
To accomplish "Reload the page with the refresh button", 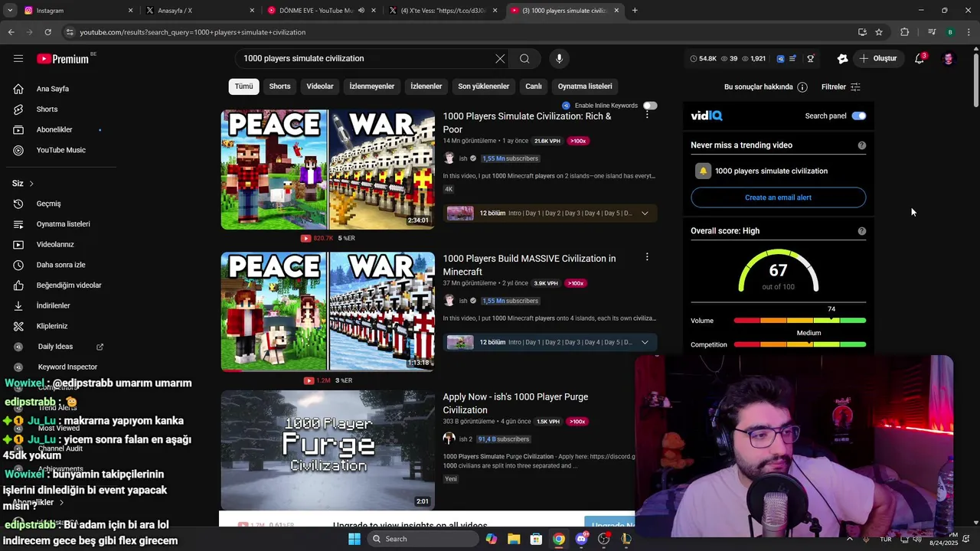I will (x=47, y=32).
